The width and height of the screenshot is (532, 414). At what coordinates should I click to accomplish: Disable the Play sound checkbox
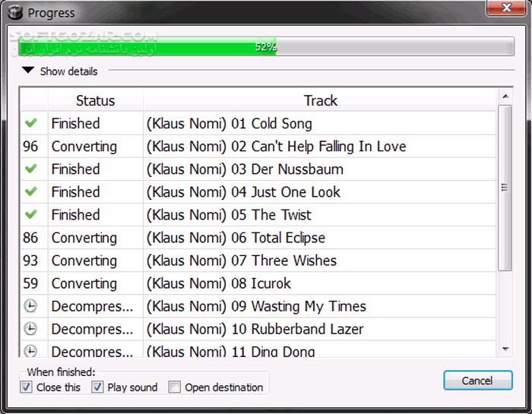coord(97,387)
